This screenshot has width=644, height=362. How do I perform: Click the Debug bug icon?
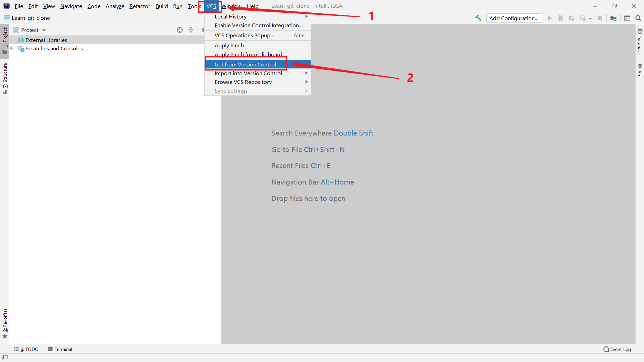tap(560, 18)
